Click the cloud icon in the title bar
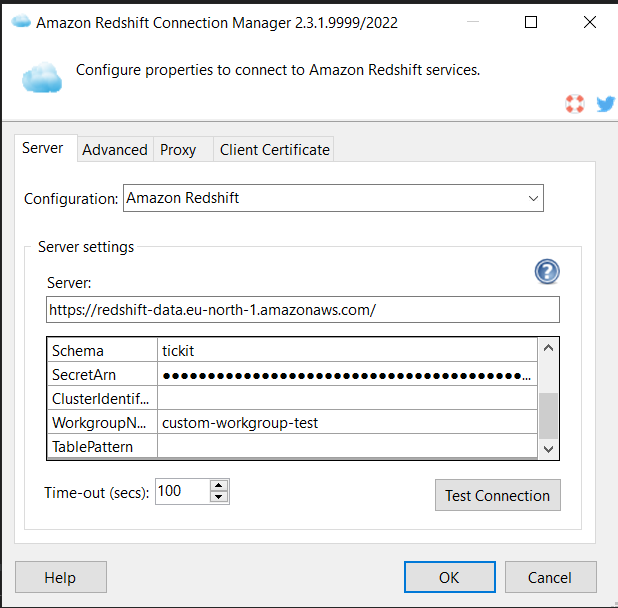This screenshot has height=608, width=618. (21, 21)
